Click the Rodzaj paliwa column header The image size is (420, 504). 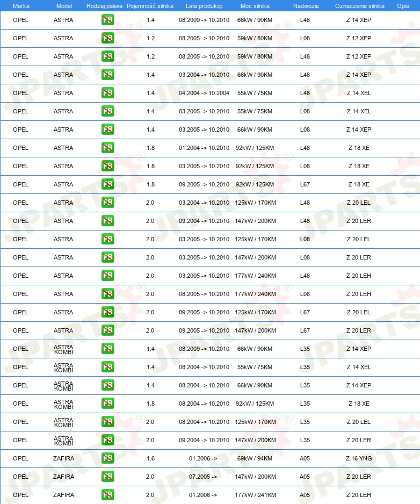tap(104, 6)
